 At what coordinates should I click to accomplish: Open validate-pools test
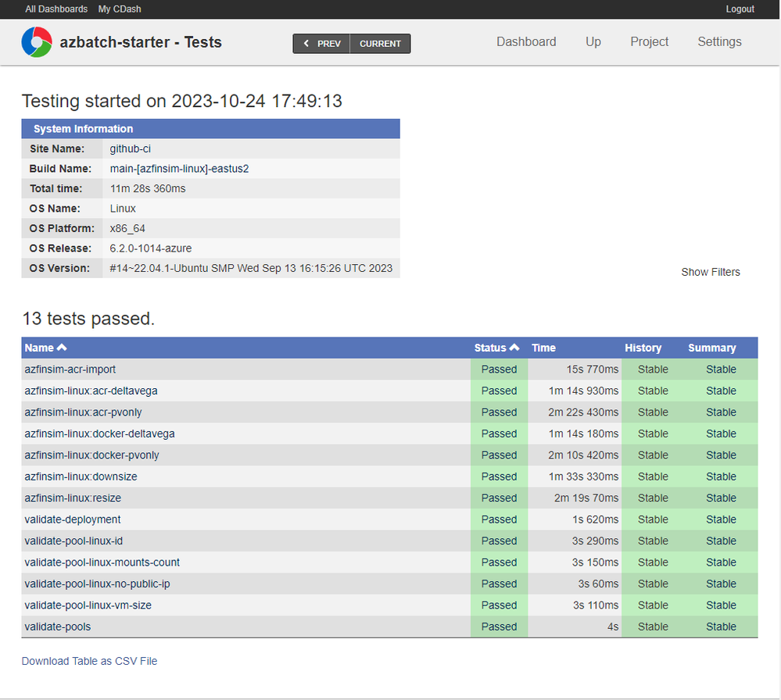tap(58, 627)
